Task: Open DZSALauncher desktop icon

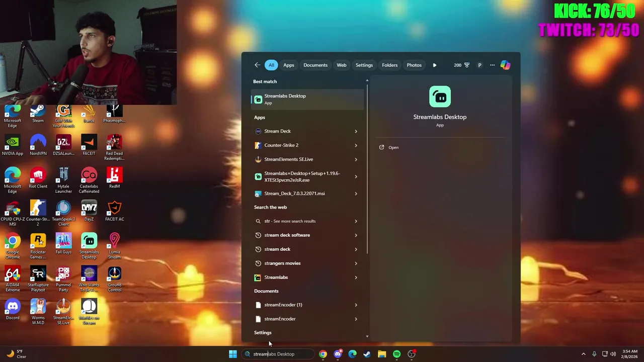Action: pos(63,145)
